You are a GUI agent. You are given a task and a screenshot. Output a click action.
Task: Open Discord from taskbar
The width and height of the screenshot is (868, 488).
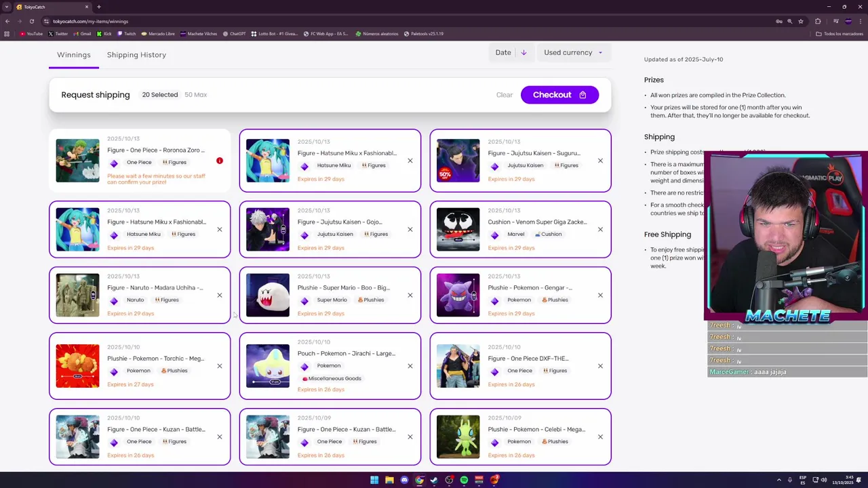click(x=404, y=480)
